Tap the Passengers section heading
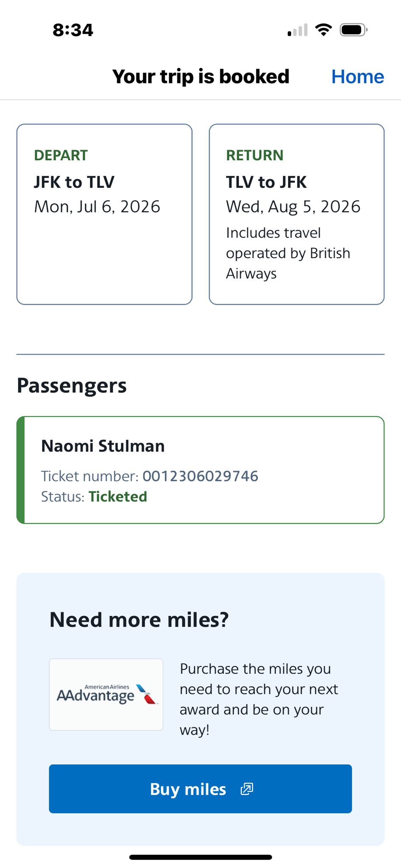The image size is (401, 868). [72, 386]
